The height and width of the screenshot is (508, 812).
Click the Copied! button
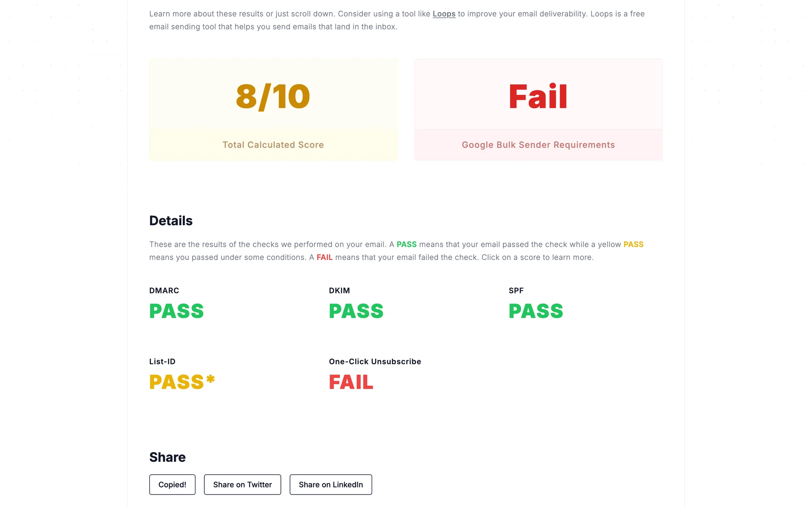pos(172,485)
